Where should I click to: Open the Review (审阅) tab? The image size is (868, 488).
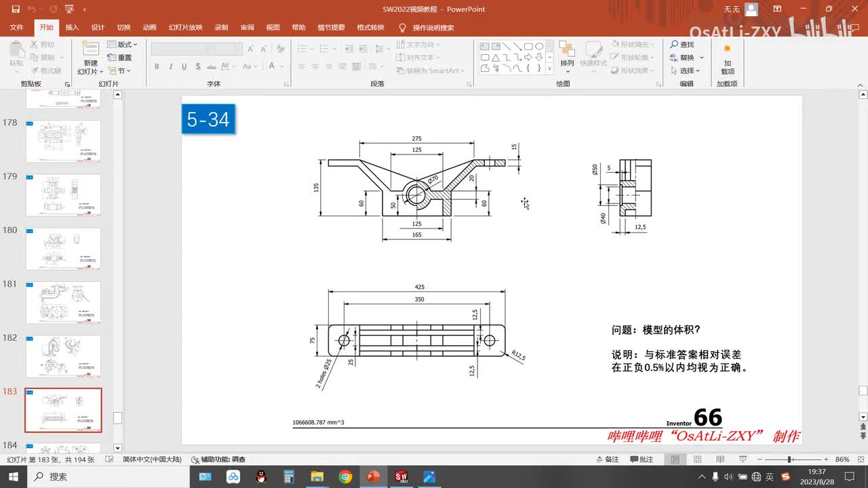247,28
